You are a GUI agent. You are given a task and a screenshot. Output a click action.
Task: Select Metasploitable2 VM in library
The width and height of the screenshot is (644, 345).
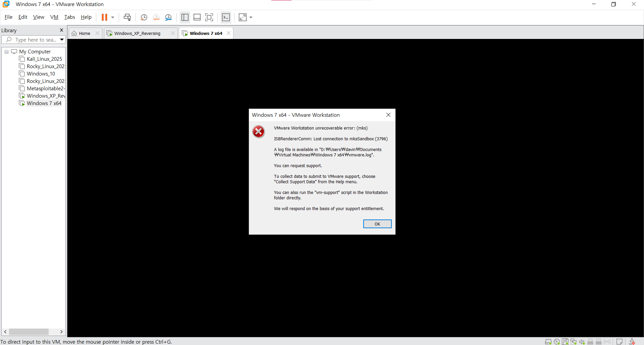tap(46, 89)
